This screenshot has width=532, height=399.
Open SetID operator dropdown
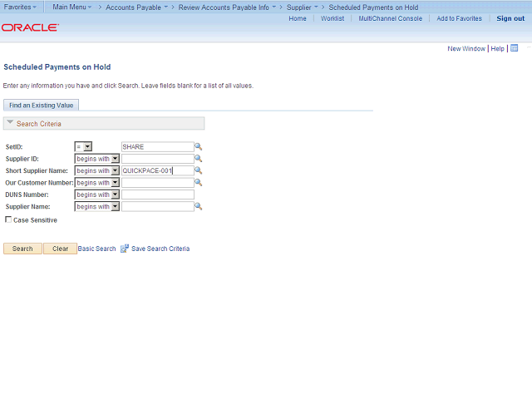tap(83, 146)
